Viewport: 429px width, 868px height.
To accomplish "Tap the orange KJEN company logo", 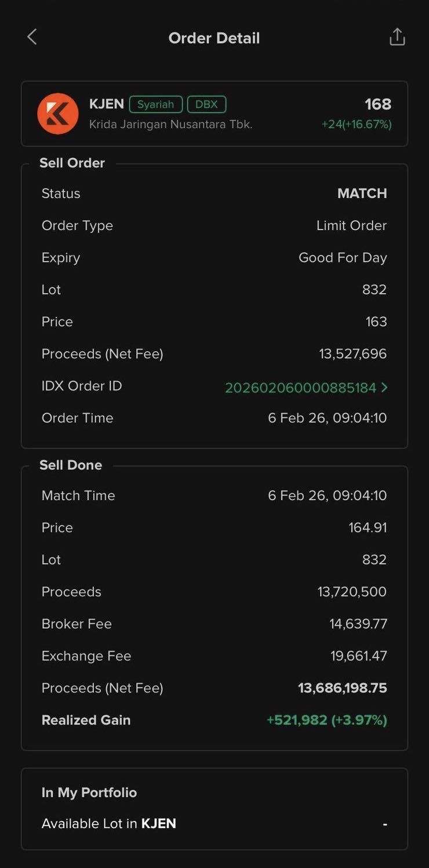I will (58, 114).
